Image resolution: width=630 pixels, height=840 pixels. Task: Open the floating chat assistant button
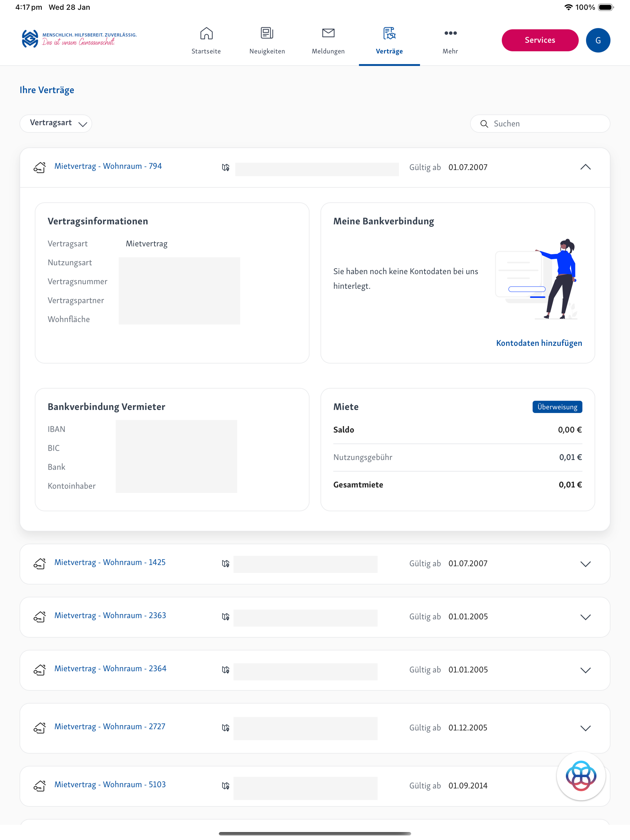click(581, 776)
